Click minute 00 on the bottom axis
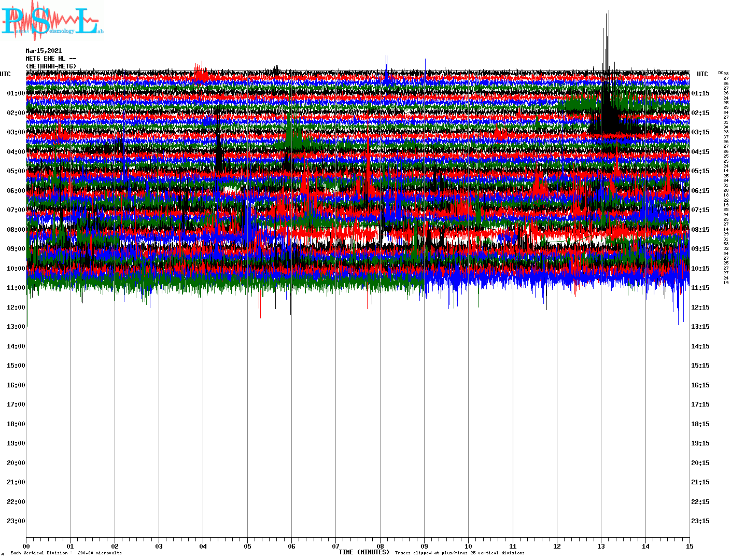This screenshot has height=560, width=731. pyautogui.click(x=26, y=546)
